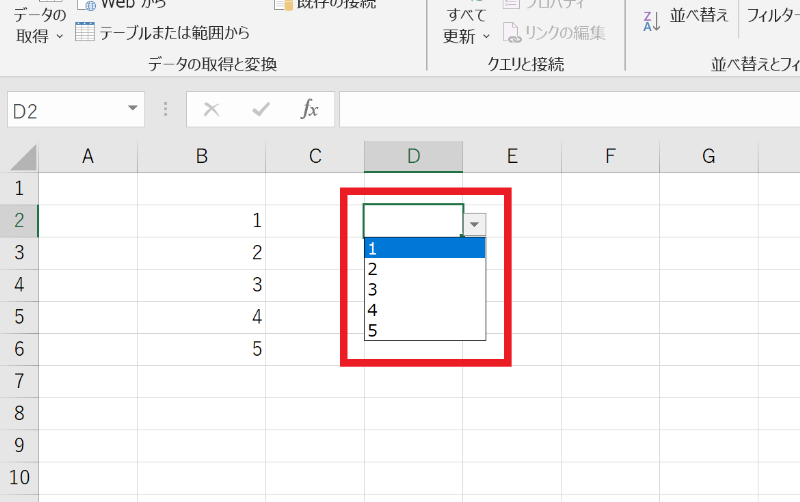Select row 9 header
Image resolution: width=800 pixels, height=502 pixels.
19,446
